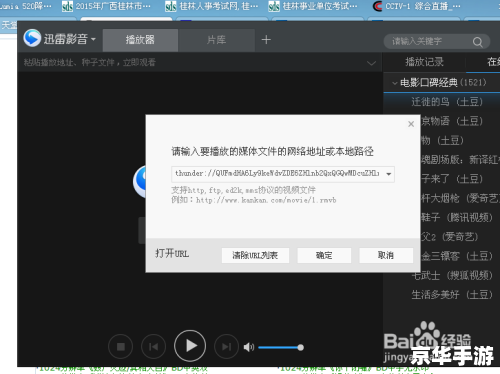The width and height of the screenshot is (500, 374).
Task: Cancel the dialog with 取消
Action: 386,255
